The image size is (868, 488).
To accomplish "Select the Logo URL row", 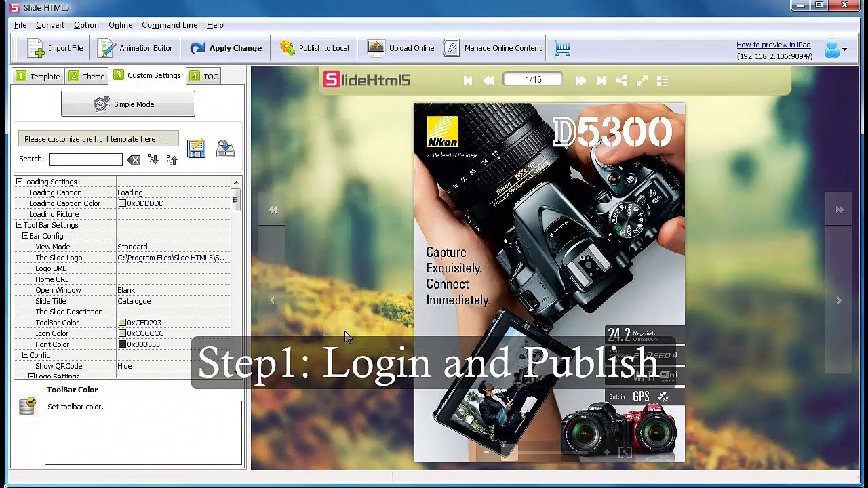I will pos(123,268).
